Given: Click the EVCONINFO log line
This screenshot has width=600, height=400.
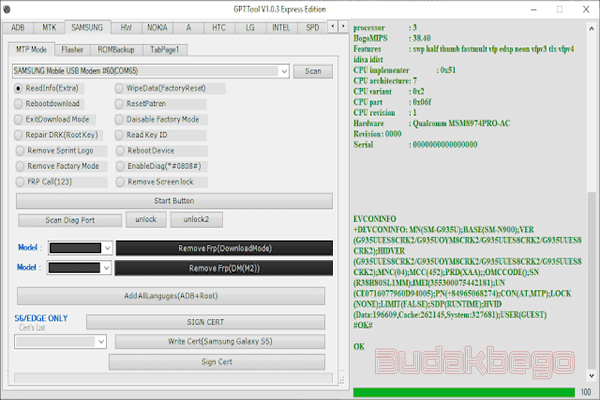Looking at the screenshot, I should 375,219.
